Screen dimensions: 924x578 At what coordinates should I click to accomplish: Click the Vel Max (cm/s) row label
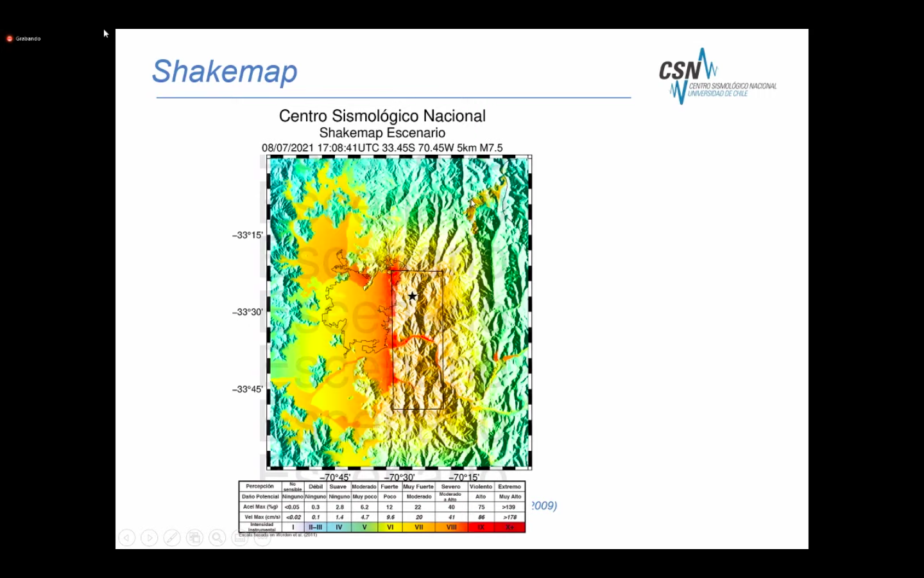pyautogui.click(x=261, y=517)
